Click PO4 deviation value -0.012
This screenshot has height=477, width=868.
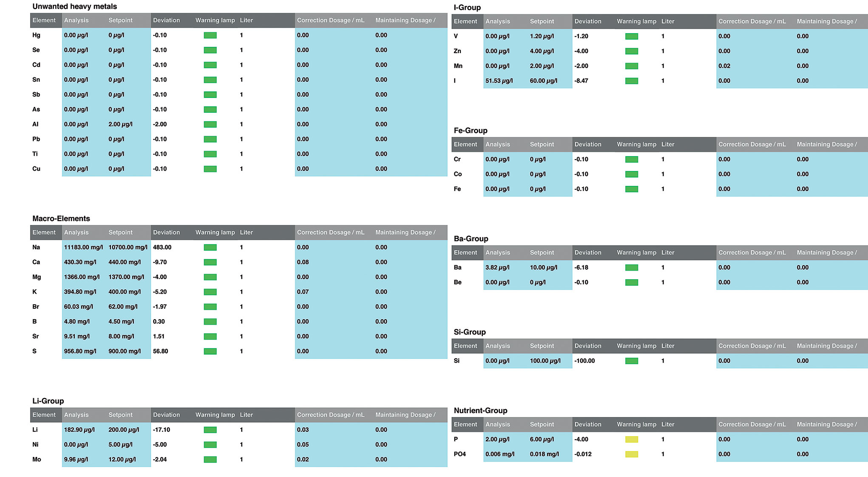point(583,454)
